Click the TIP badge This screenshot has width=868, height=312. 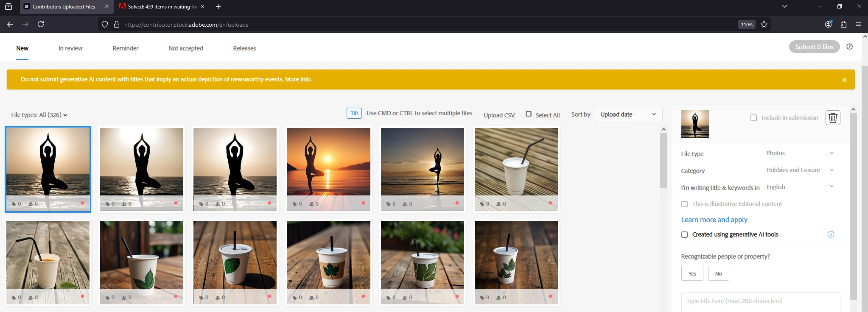tap(354, 113)
